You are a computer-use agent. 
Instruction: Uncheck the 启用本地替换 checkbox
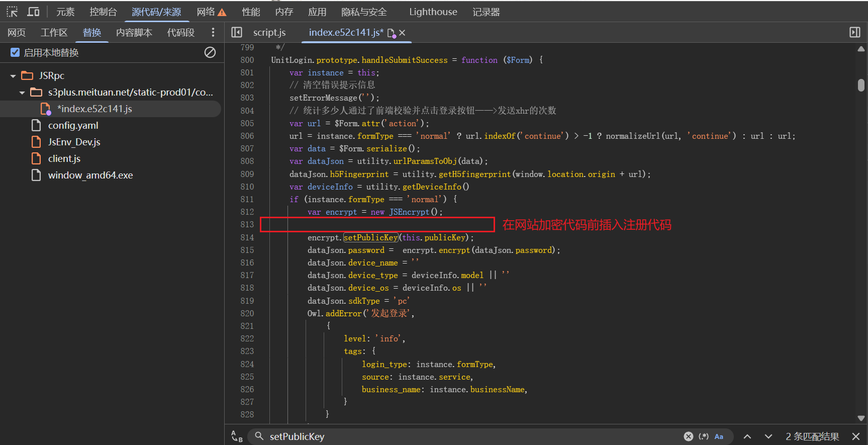pos(15,52)
